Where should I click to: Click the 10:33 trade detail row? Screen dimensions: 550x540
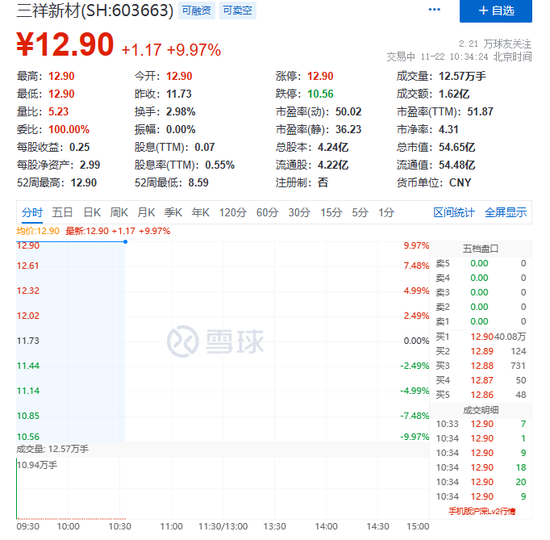(x=481, y=424)
